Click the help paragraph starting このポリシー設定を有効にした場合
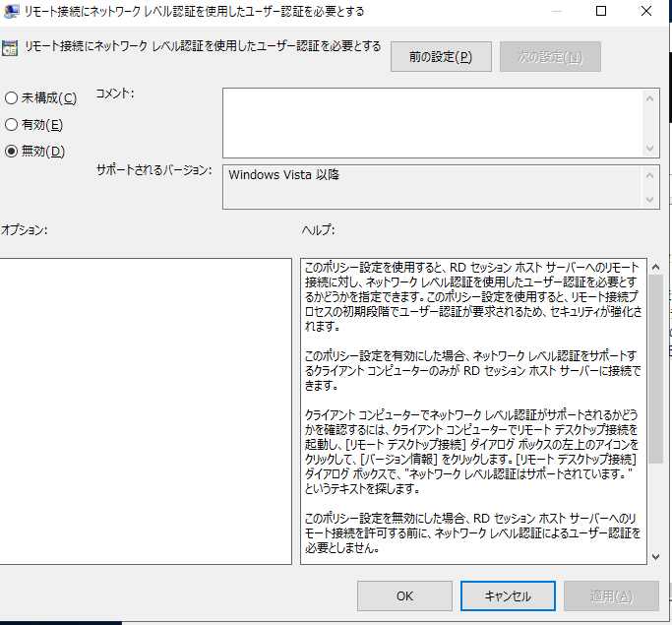 (472, 370)
